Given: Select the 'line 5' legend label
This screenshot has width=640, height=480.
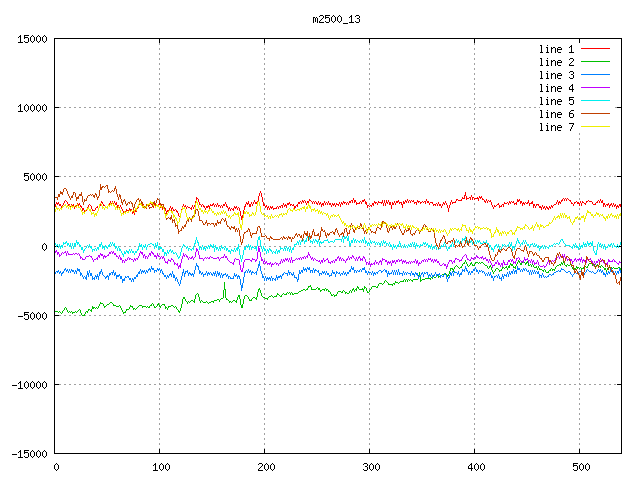Looking at the screenshot, I should pos(557,101).
